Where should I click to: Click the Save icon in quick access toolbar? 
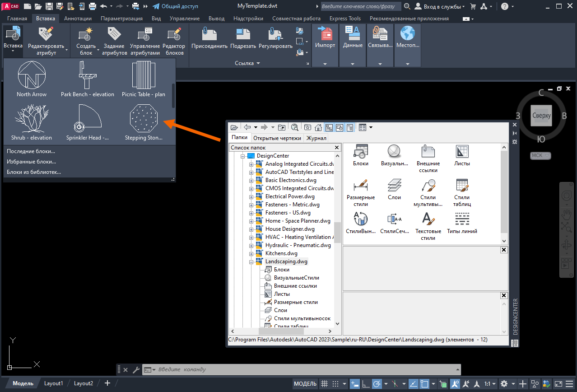click(x=49, y=6)
